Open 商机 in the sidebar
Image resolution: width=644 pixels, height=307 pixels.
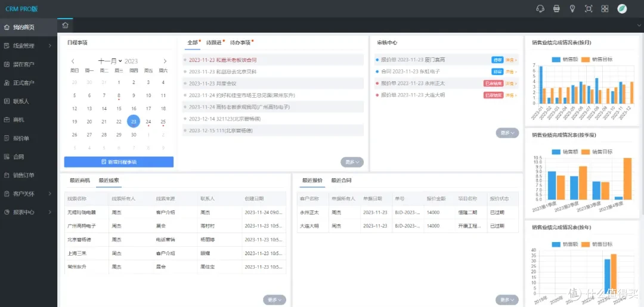click(29, 120)
